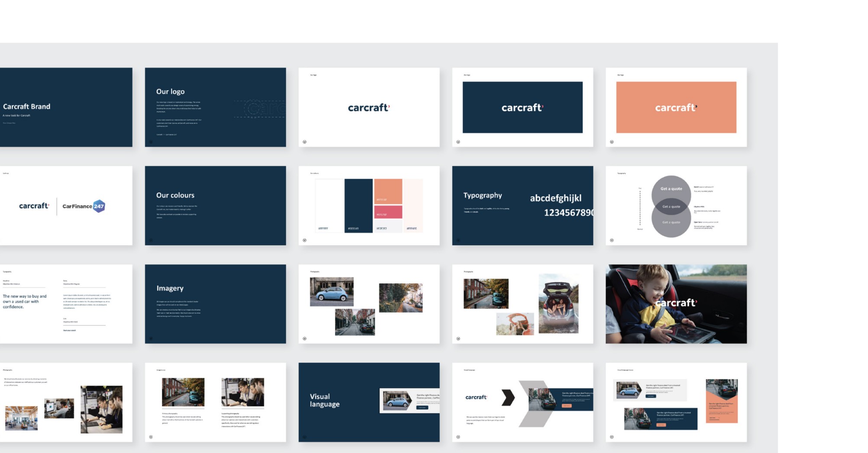Click the CarFinance 247 logo
The image size is (868, 453).
[84, 206]
